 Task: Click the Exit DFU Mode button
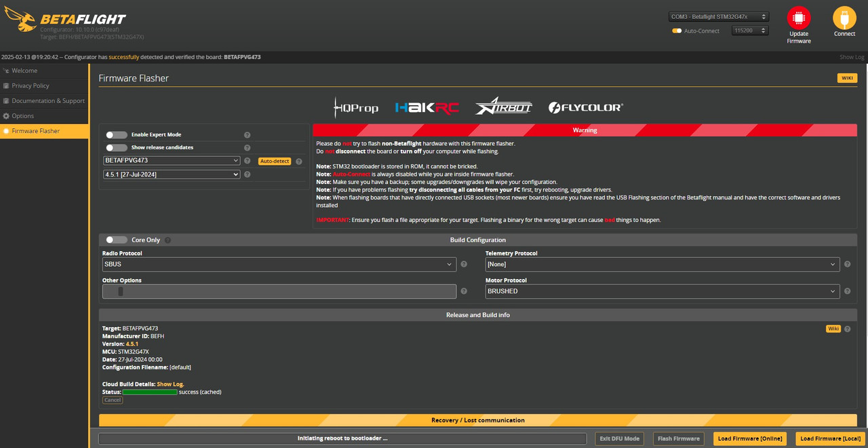(619, 438)
